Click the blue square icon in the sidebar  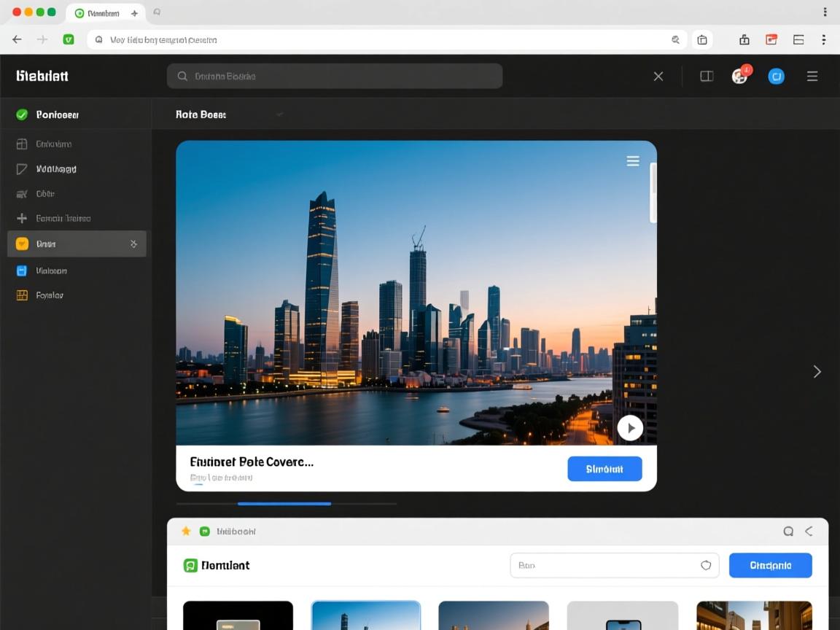(22, 271)
